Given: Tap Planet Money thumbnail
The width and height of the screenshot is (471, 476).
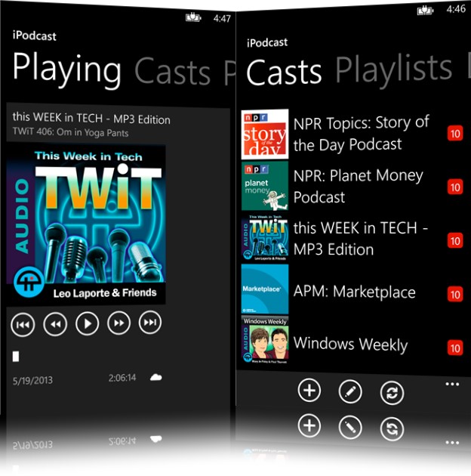Looking at the screenshot, I should tap(265, 186).
